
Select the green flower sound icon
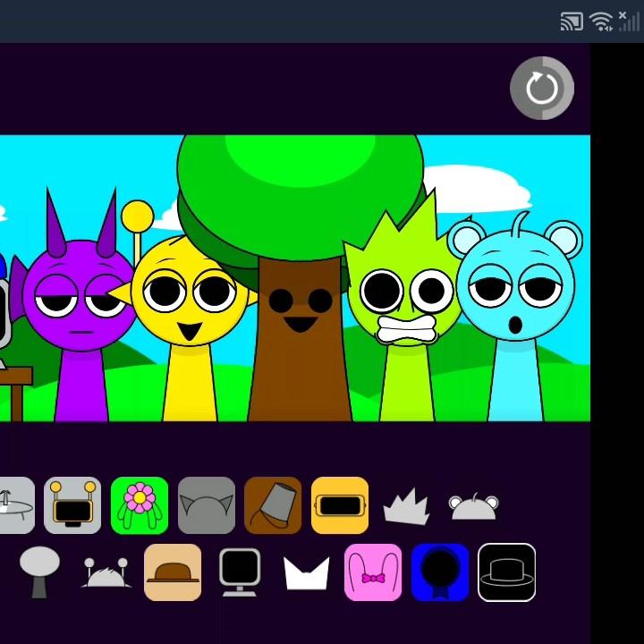click(x=140, y=505)
